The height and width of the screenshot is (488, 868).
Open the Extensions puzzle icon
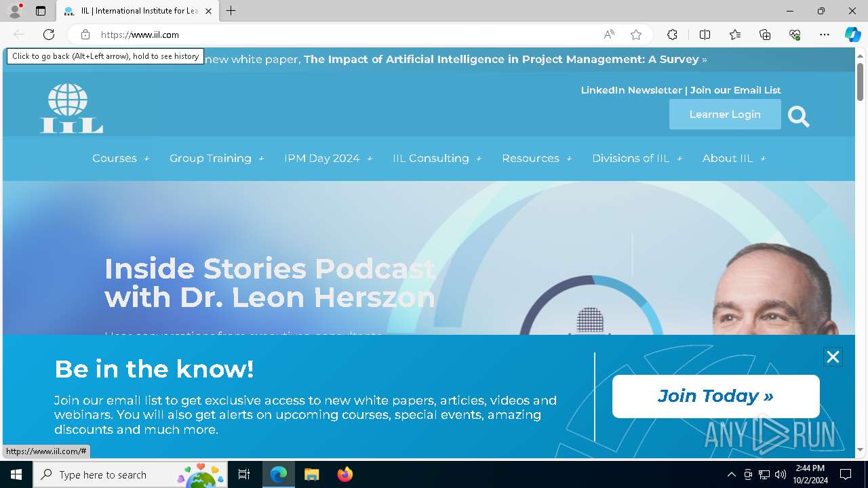[672, 35]
